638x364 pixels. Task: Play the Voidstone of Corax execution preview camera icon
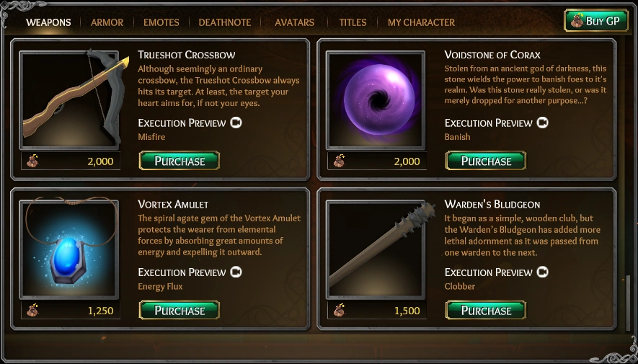click(x=542, y=123)
